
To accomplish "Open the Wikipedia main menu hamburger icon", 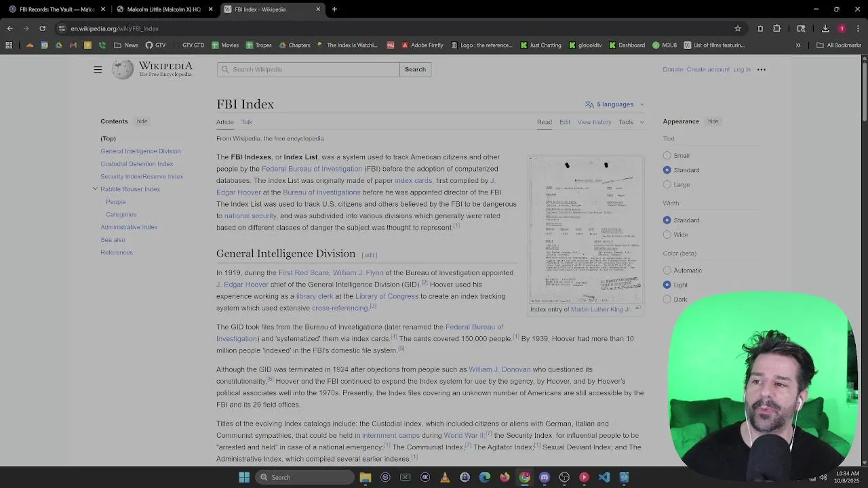I will tap(98, 69).
